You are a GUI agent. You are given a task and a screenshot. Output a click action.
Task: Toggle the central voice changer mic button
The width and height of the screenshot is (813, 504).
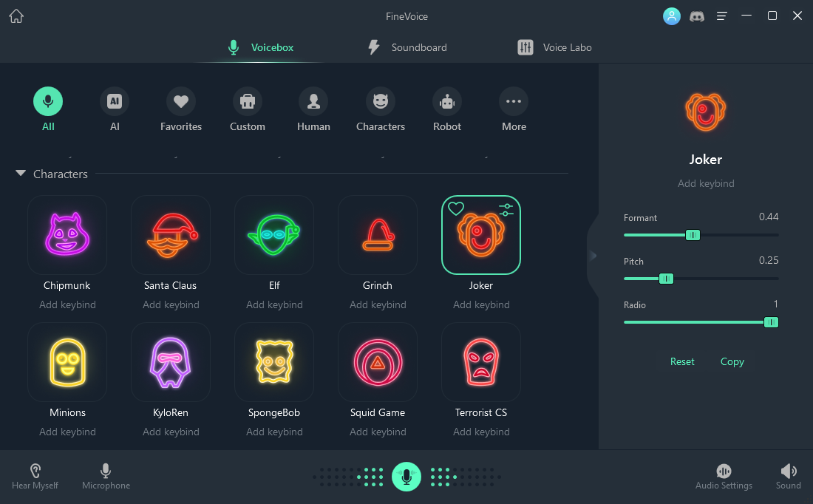tap(406, 477)
